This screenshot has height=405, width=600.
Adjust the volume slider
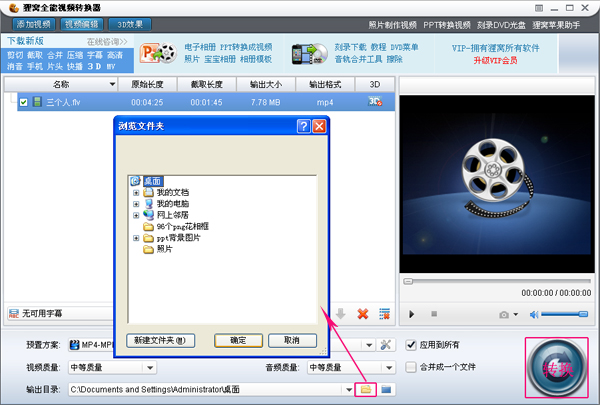(564, 314)
